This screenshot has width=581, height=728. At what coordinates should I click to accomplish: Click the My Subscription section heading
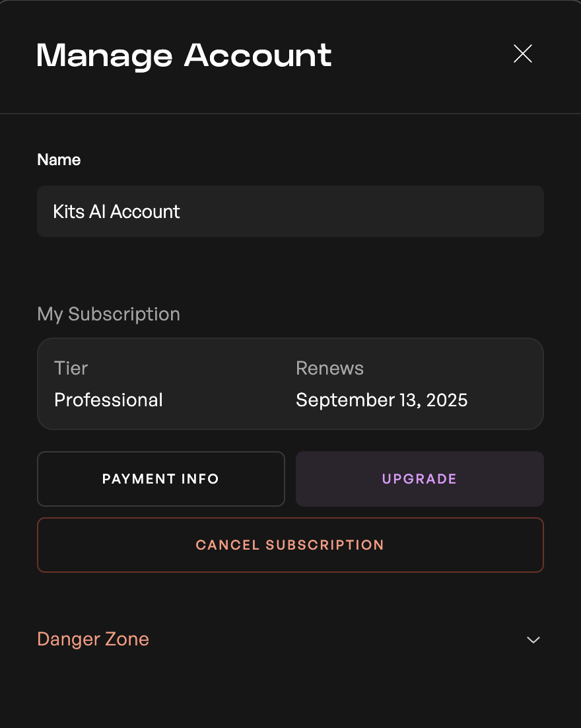108,314
